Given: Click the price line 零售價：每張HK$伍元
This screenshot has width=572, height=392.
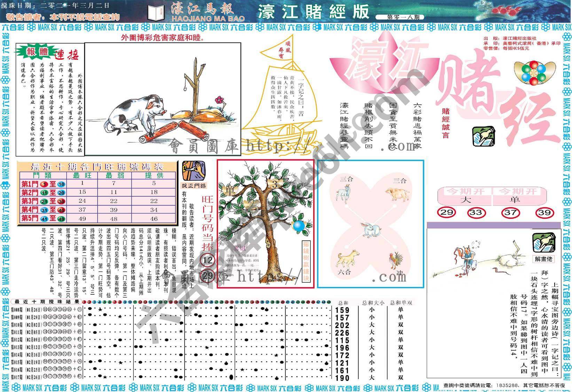Looking at the screenshot, I should pyautogui.click(x=507, y=48).
